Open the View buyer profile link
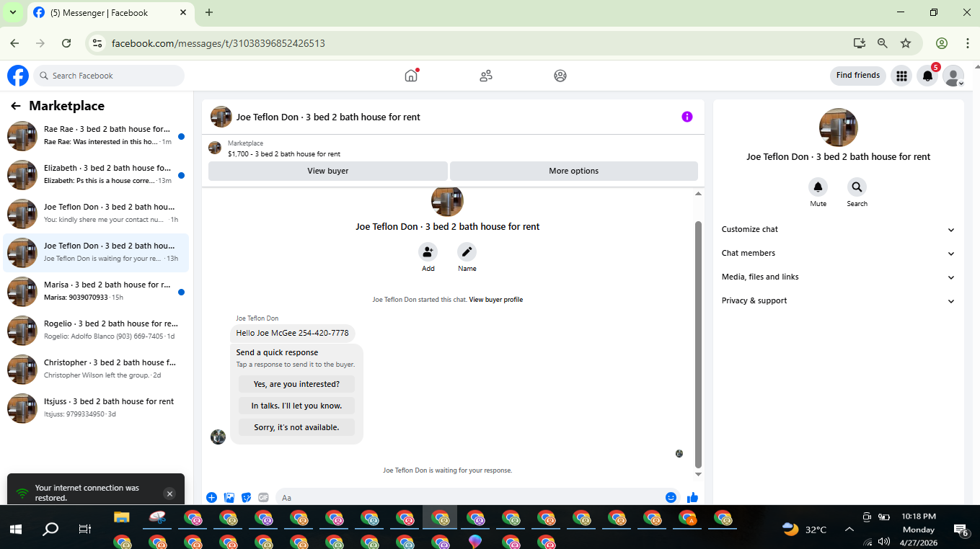 click(496, 300)
